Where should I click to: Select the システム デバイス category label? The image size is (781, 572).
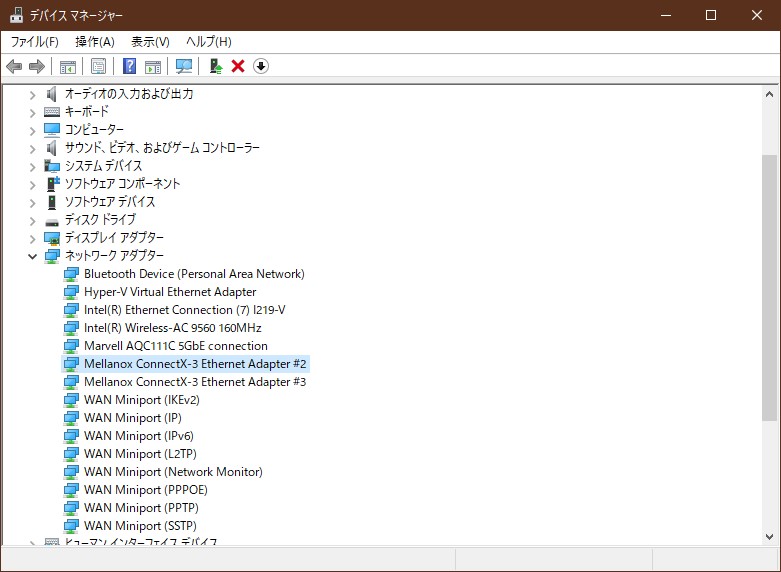103,165
